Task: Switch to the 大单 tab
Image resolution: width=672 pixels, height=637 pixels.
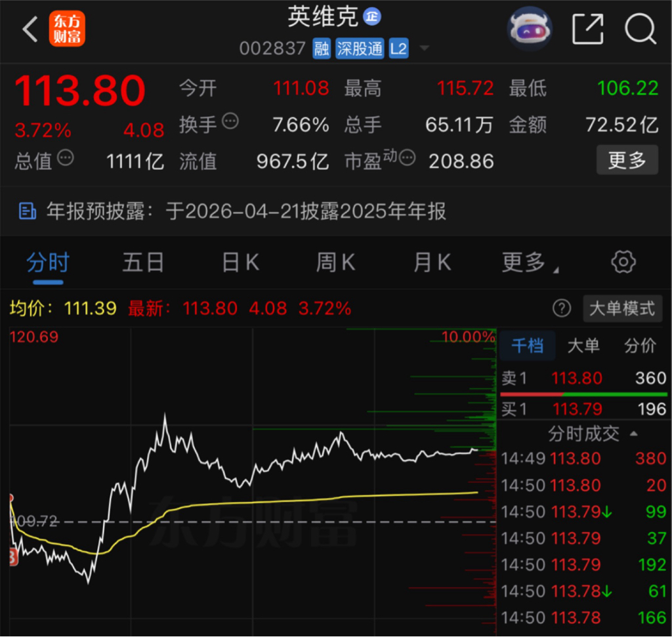Action: point(583,346)
